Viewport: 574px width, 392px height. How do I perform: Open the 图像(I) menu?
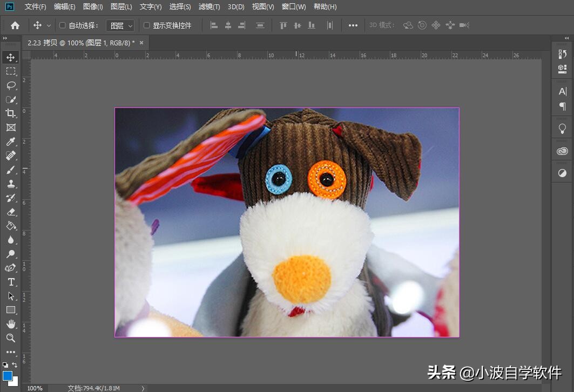pyautogui.click(x=93, y=6)
